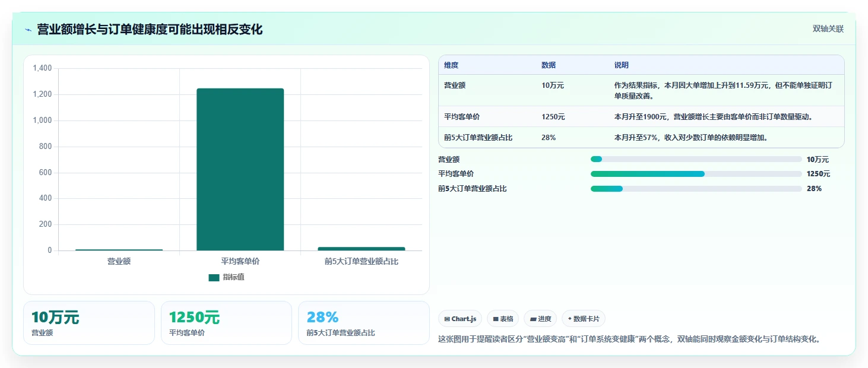Click the 1,400 y-axis tick label
Screen dimensions: 868x368
click(x=42, y=68)
